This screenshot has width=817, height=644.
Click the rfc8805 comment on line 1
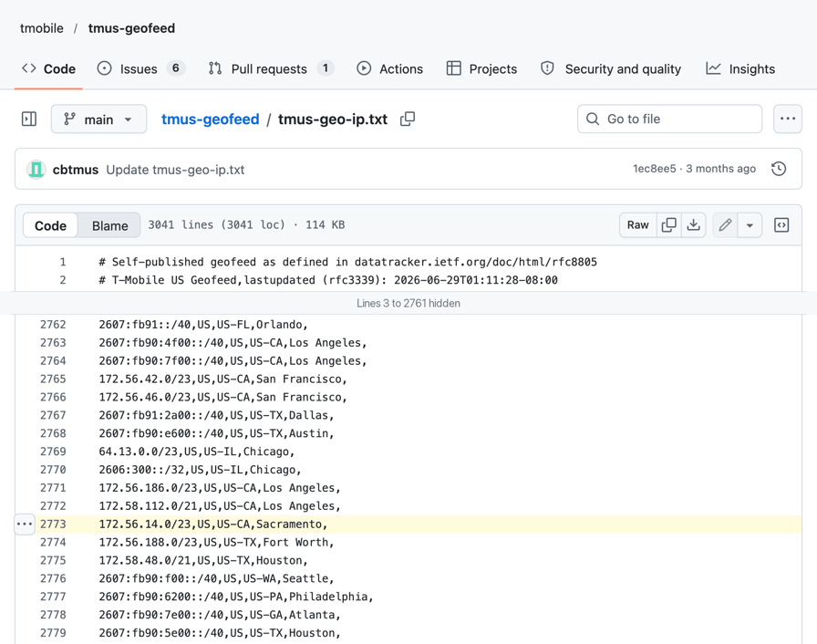(x=348, y=262)
